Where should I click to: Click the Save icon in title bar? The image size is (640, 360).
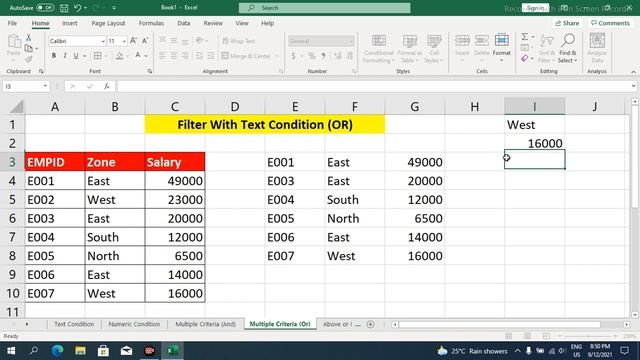click(64, 8)
